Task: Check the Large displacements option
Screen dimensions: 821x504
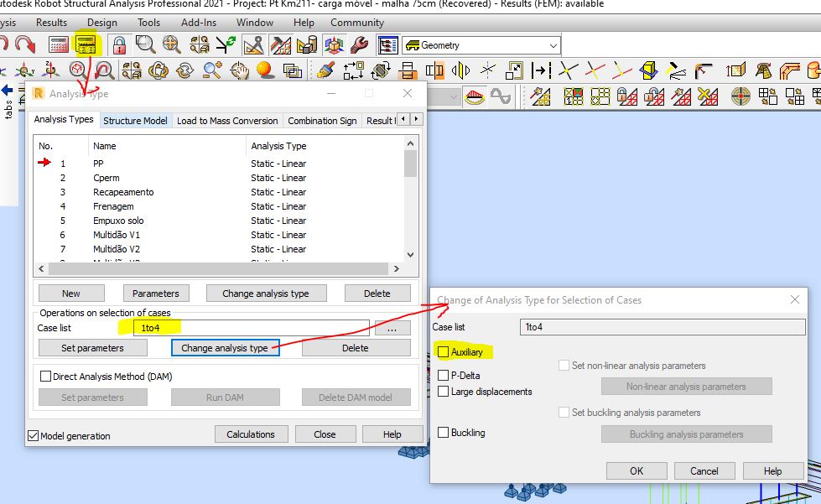Action: point(443,392)
